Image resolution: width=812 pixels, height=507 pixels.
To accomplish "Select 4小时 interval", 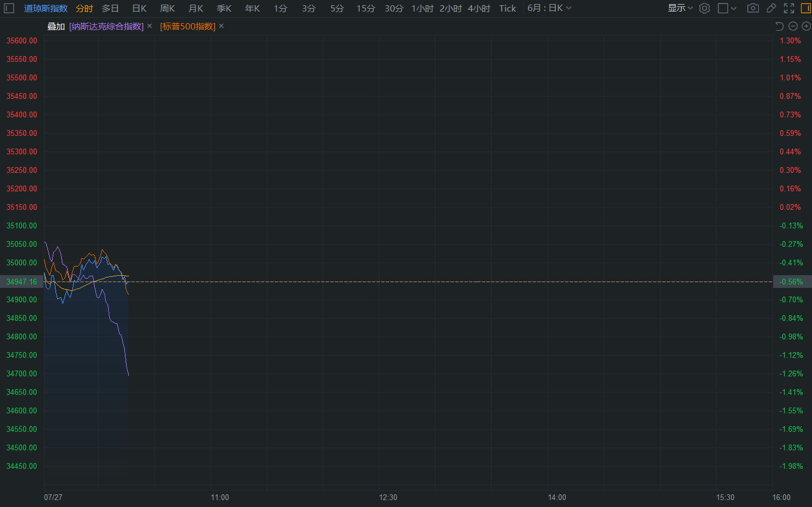I will (479, 9).
